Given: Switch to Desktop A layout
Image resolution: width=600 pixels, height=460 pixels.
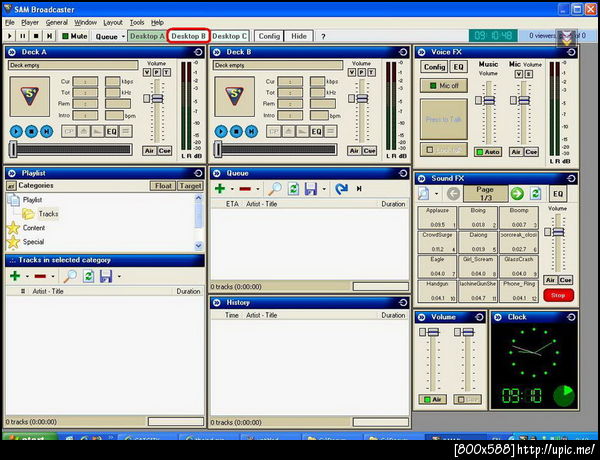Looking at the screenshot, I should [x=147, y=36].
